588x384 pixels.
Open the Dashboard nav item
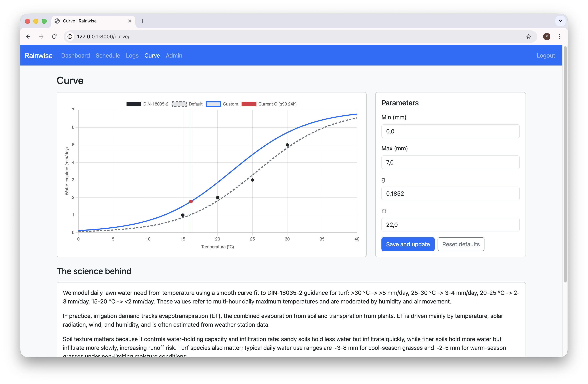tap(75, 56)
